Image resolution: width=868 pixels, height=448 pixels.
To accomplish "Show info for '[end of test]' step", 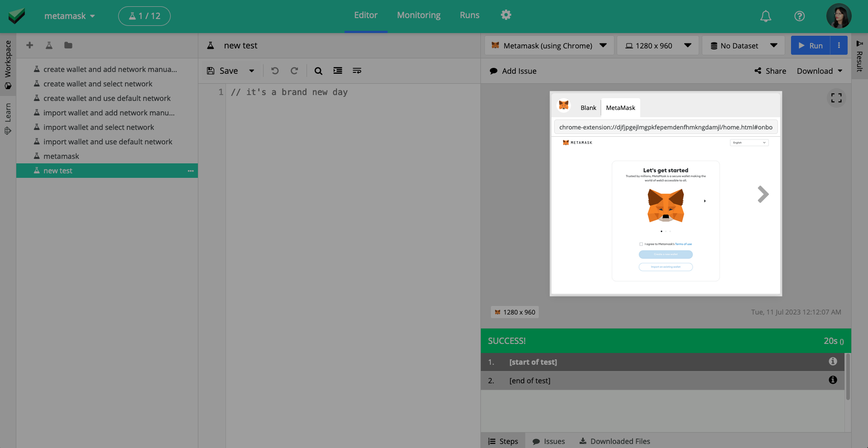I will [833, 380].
